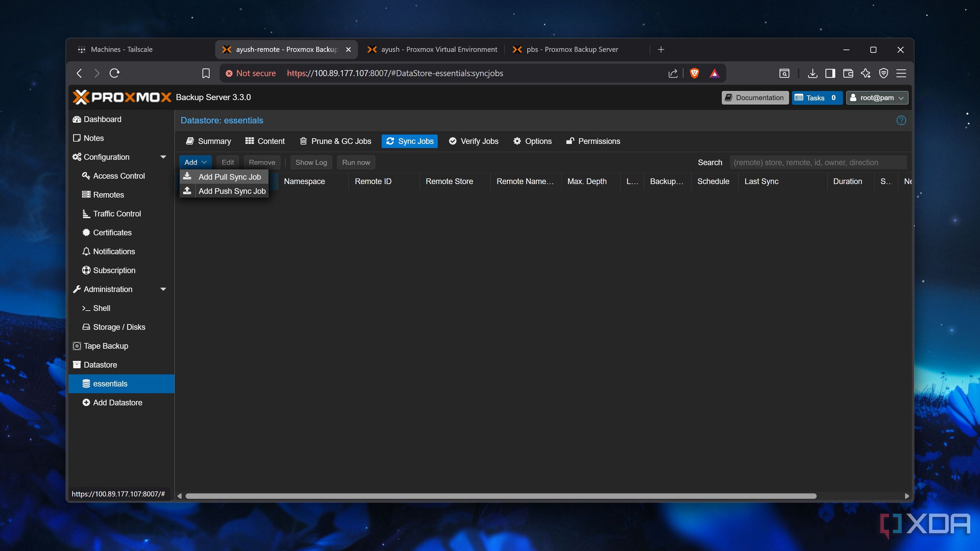Screen dimensions: 980x551
Task: Open the browser downloads icon
Action: 812,73
